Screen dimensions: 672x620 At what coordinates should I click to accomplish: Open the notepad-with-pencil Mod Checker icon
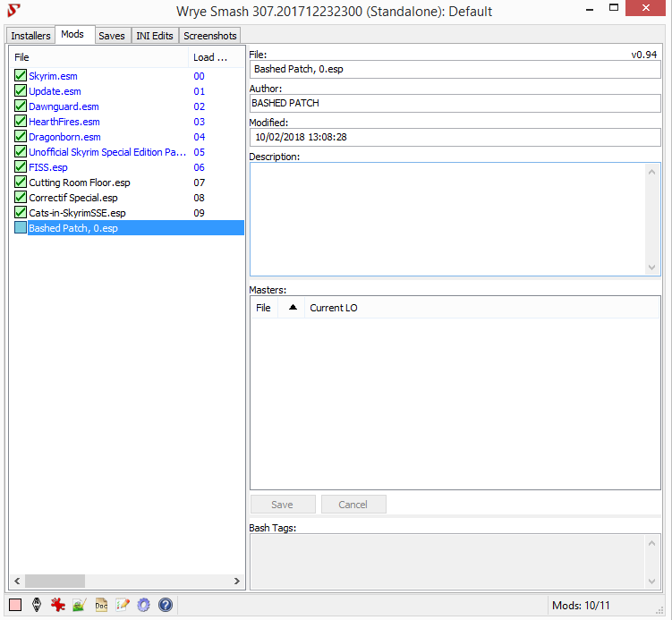123,605
